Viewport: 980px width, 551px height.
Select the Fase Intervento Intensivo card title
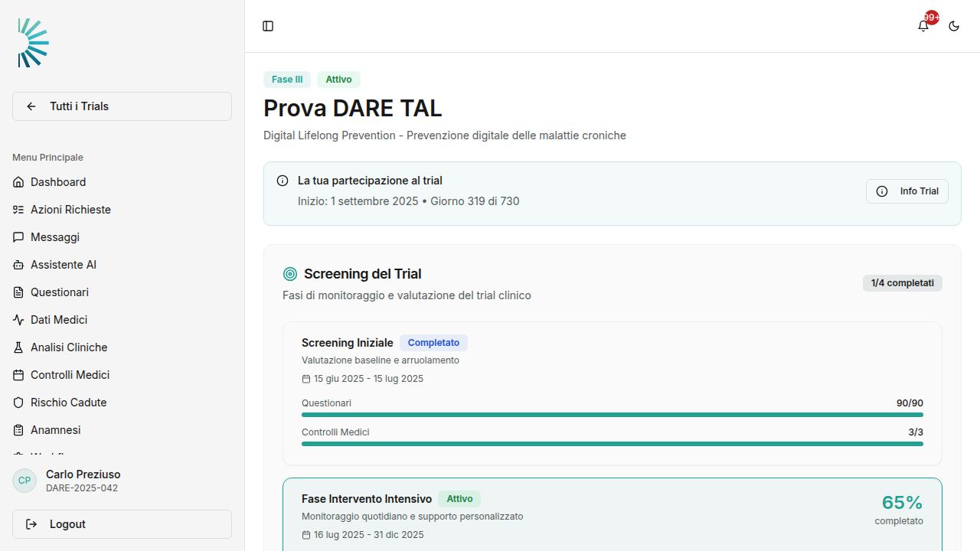(x=367, y=499)
